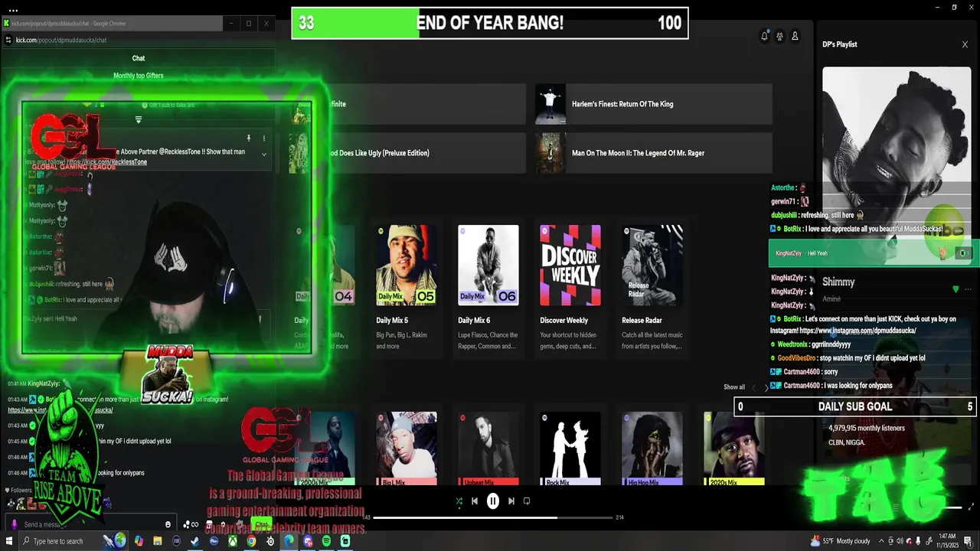Image resolution: width=980 pixels, height=551 pixels.
Task: Open OBS Studio from taskbar
Action: (x=270, y=541)
